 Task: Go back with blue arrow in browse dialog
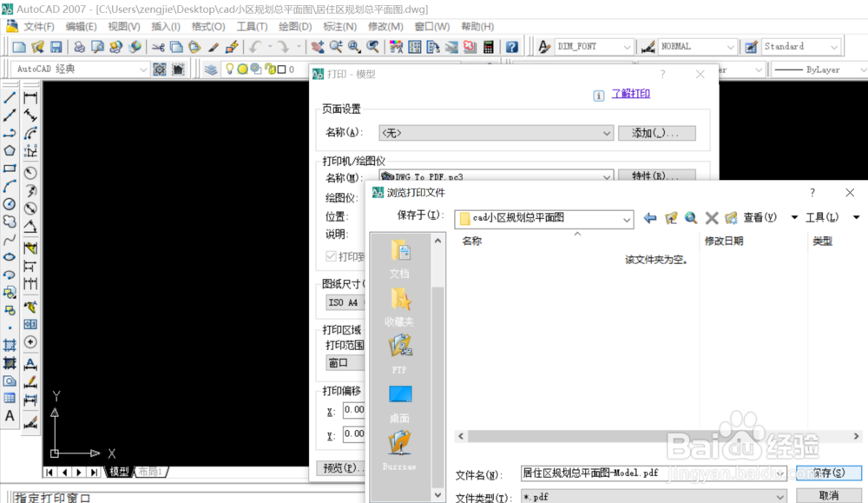tap(650, 218)
